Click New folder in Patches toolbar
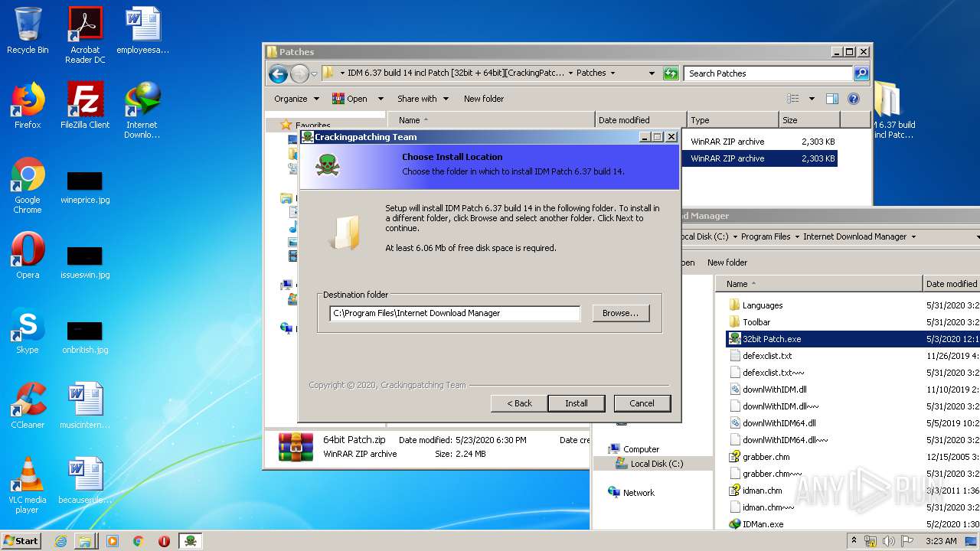This screenshot has width=980, height=551. coord(484,99)
